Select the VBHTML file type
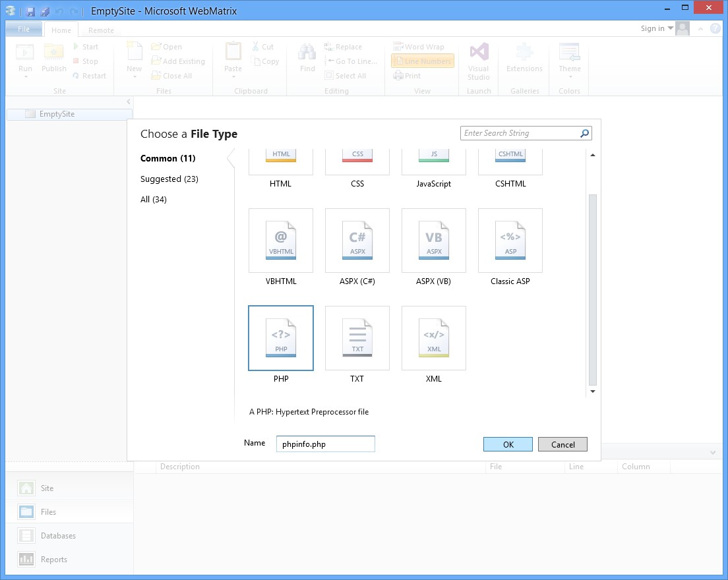The image size is (728, 580). 281,241
